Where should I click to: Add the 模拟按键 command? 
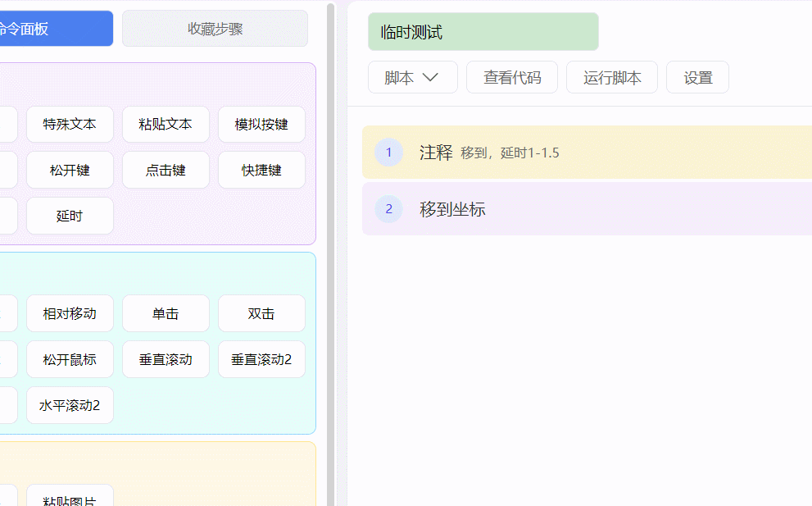[261, 125]
